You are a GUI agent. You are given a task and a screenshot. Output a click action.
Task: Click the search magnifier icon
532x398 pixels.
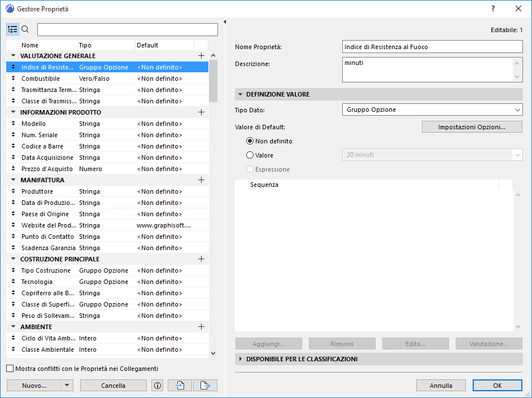[x=25, y=29]
